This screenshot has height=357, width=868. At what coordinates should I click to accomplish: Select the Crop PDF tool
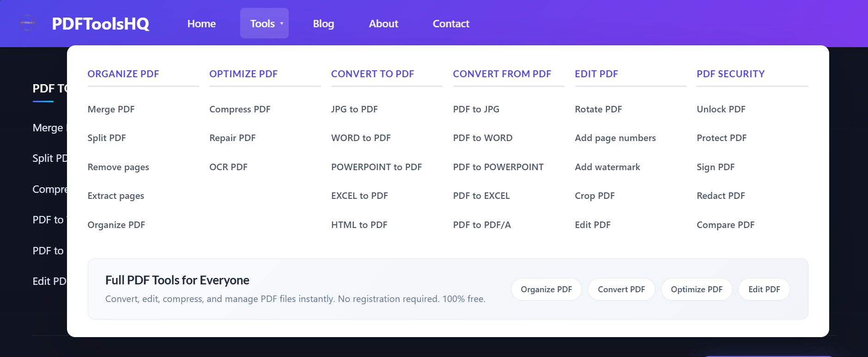click(595, 196)
